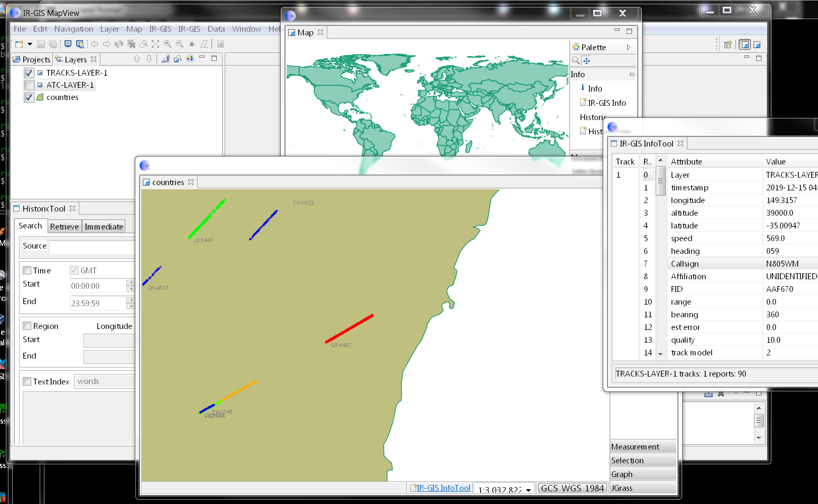Tick the Region checkbox in HistoricTool

(x=27, y=326)
